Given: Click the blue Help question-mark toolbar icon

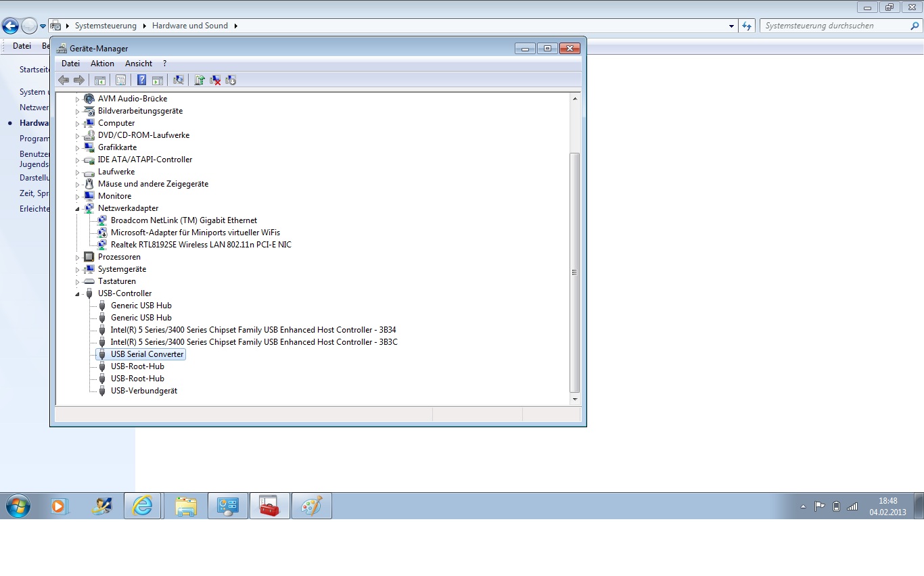Looking at the screenshot, I should (141, 80).
